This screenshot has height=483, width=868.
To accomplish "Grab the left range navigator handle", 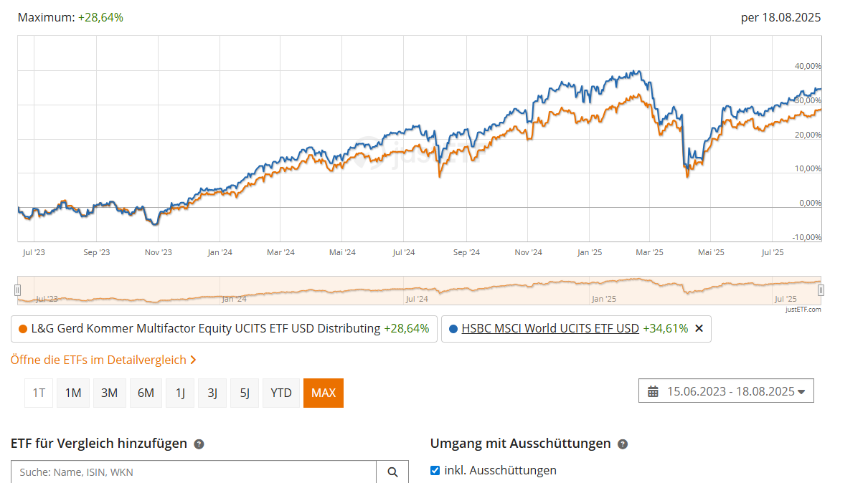I will 18,290.
